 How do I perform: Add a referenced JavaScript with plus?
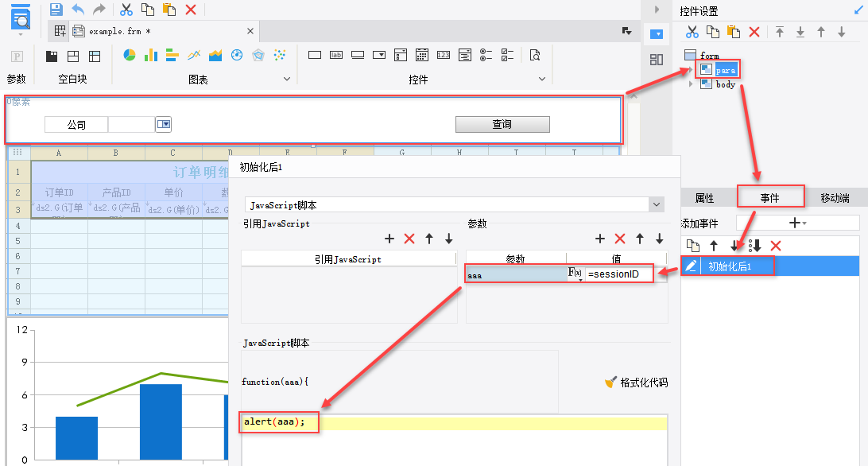click(389, 239)
